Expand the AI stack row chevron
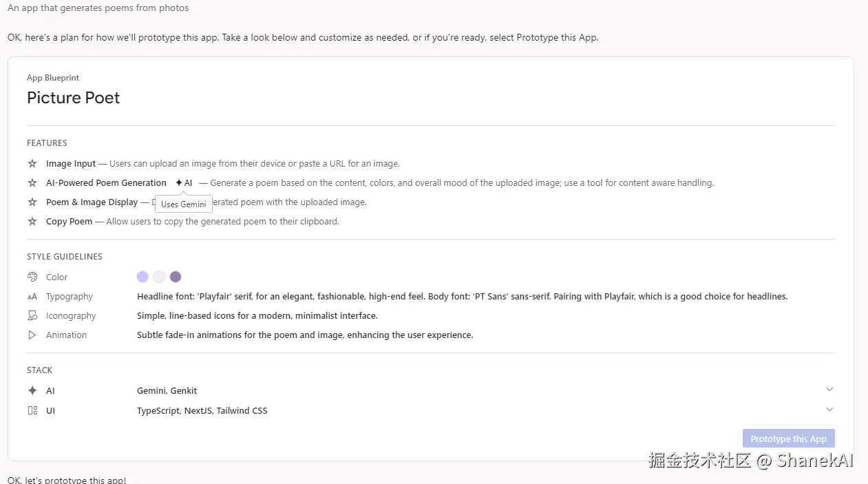868x484 pixels. [829, 390]
